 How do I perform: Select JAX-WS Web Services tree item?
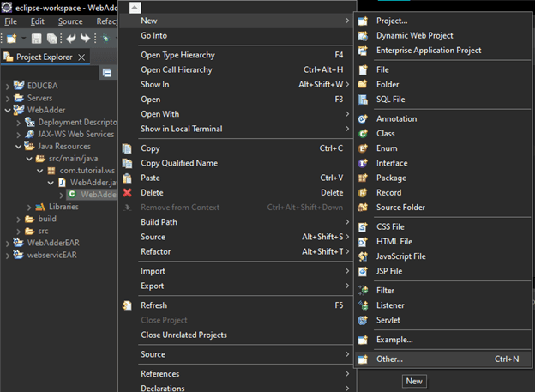click(x=75, y=135)
